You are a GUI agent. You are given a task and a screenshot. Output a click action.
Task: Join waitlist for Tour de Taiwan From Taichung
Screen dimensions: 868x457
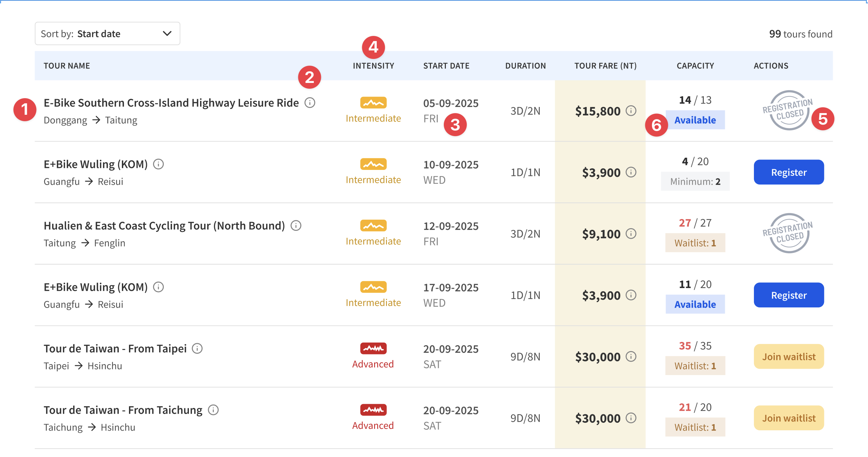(788, 418)
